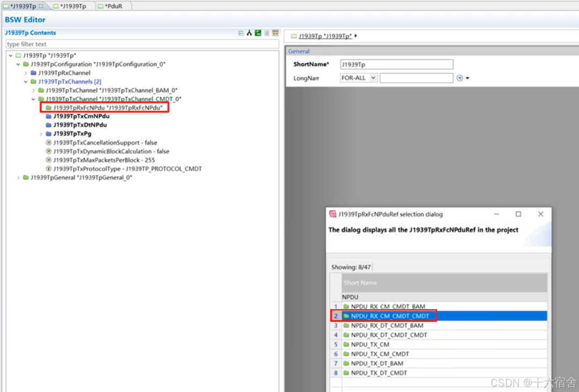Switch to the second *J1939Tp tab
Screen dimensions: 579x392
tap(72, 6)
